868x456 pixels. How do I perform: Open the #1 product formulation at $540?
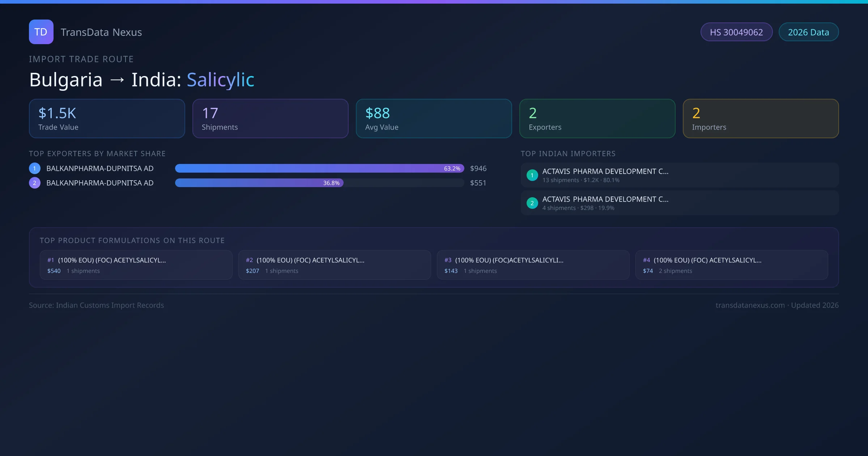136,265
